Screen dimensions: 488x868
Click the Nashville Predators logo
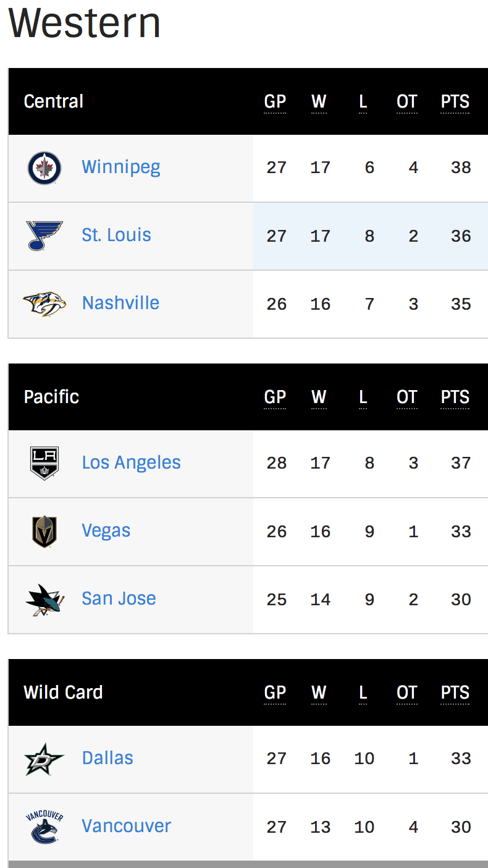point(44,304)
